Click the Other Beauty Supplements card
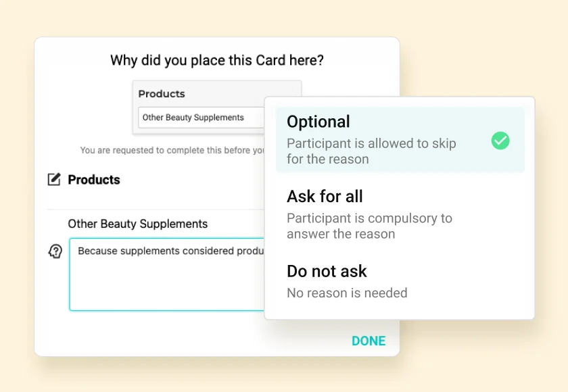 coord(200,118)
